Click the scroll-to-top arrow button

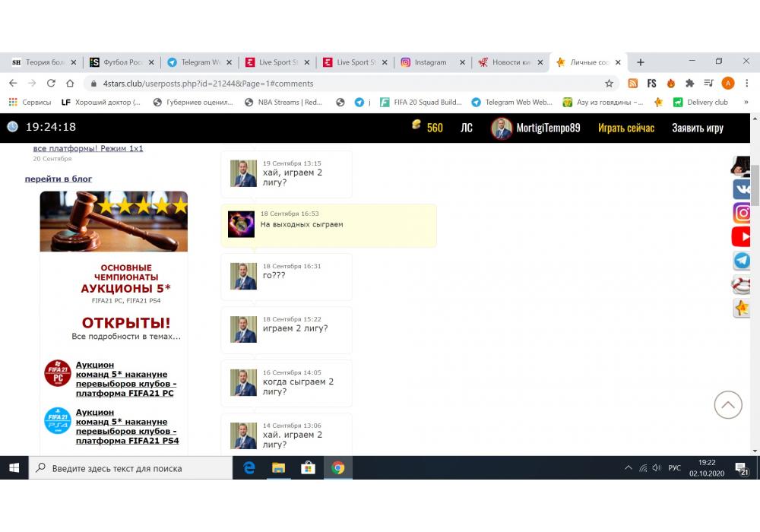pos(727,405)
